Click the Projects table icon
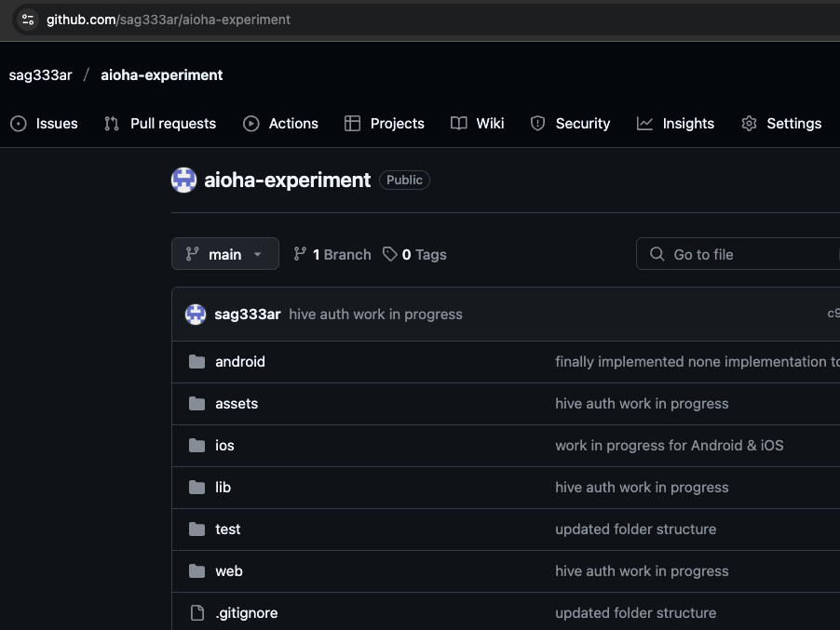The image size is (840, 630). click(352, 124)
